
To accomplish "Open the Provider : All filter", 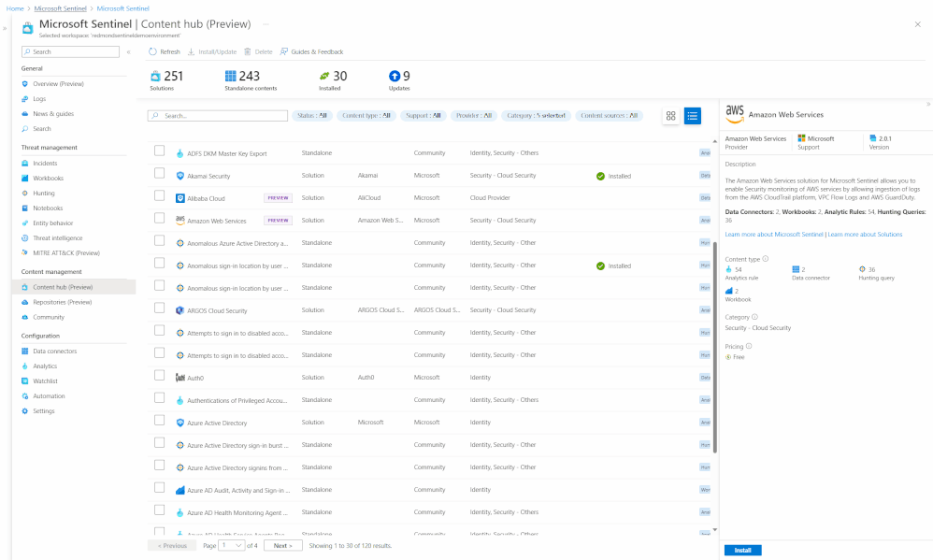I will [x=474, y=115].
